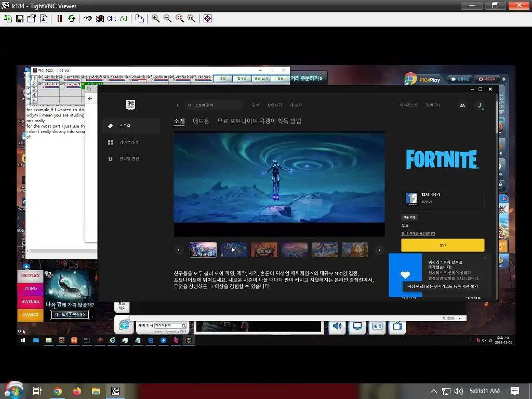
Task: Select the third carousel thumbnail
Action: pos(264,250)
